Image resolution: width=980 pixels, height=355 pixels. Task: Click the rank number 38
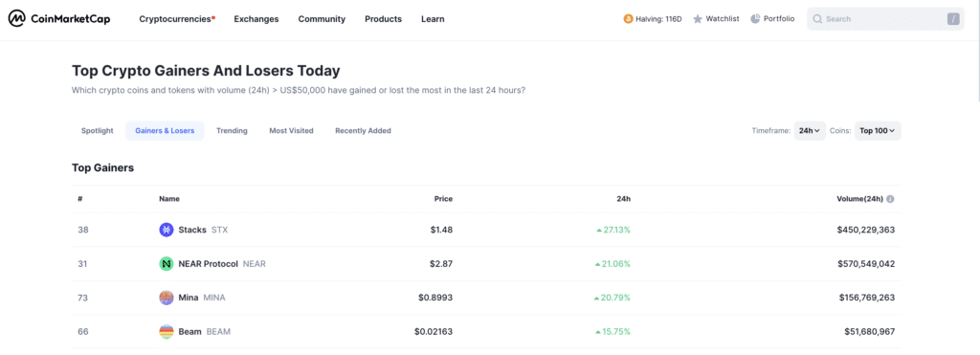click(82, 230)
